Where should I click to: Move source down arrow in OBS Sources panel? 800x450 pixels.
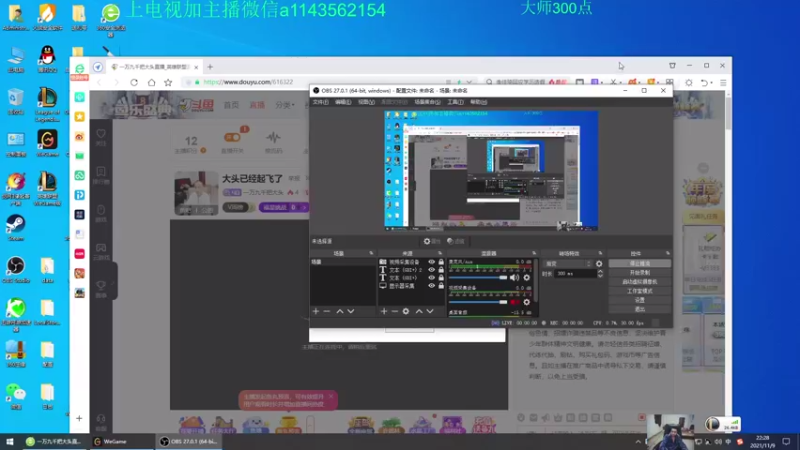(430, 311)
